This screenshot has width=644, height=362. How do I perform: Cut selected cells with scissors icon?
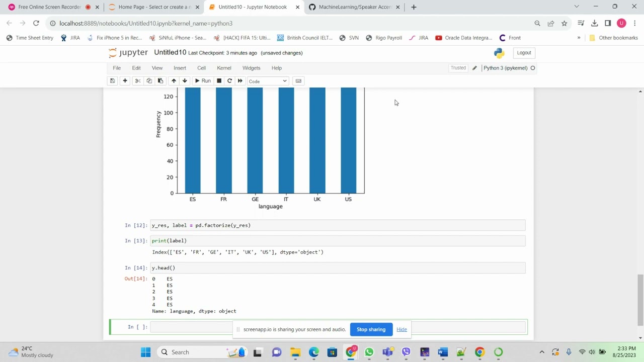coord(137,81)
